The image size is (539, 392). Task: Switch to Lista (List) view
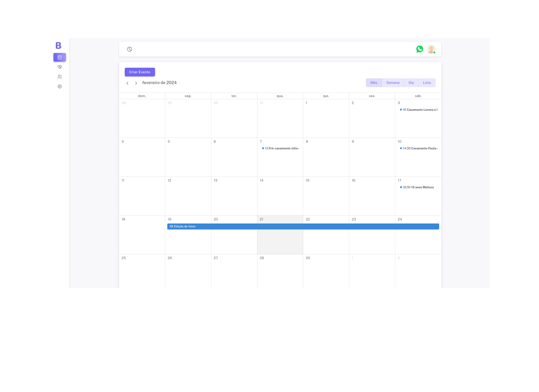pyautogui.click(x=426, y=82)
